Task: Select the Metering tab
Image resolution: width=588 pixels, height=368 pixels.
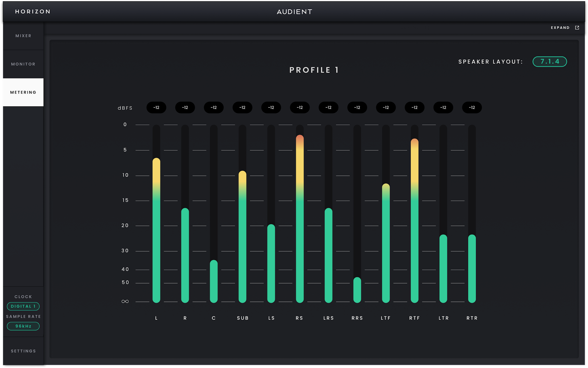Action: (23, 92)
